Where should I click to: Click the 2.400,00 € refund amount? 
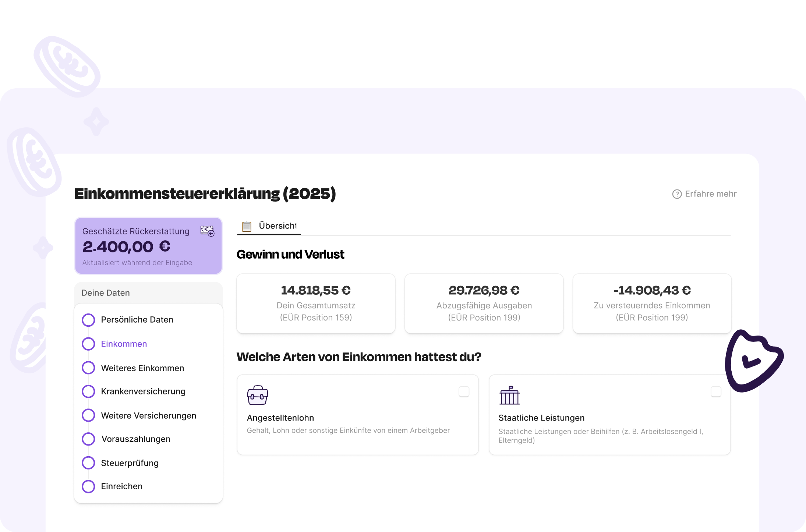(126, 247)
